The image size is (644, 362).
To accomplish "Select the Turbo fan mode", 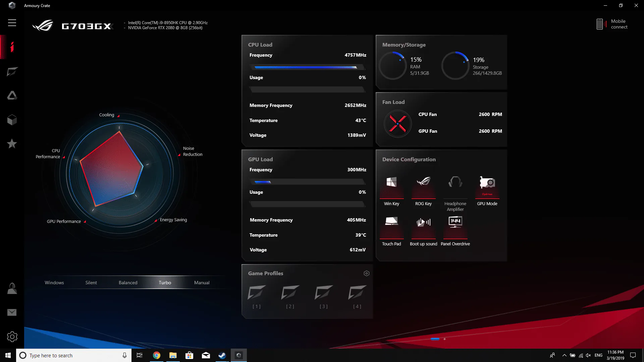I will [165, 283].
